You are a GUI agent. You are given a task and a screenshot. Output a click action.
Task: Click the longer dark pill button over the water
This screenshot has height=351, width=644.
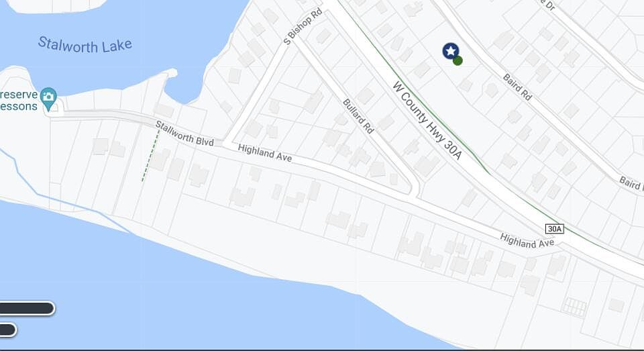pos(27,308)
